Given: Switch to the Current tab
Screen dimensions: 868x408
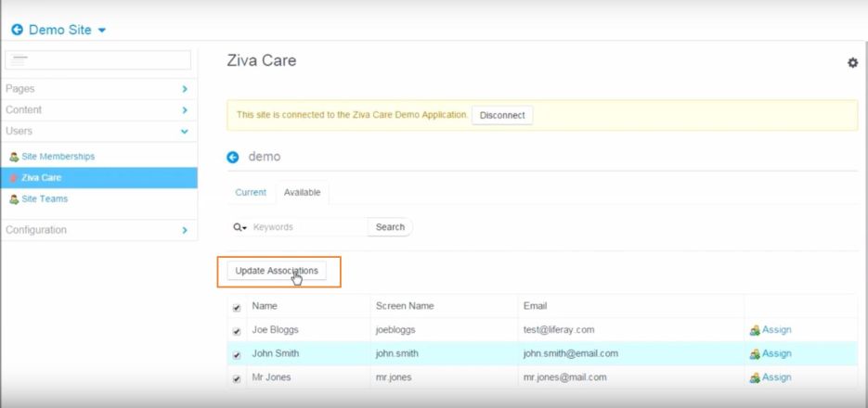Looking at the screenshot, I should [x=251, y=192].
